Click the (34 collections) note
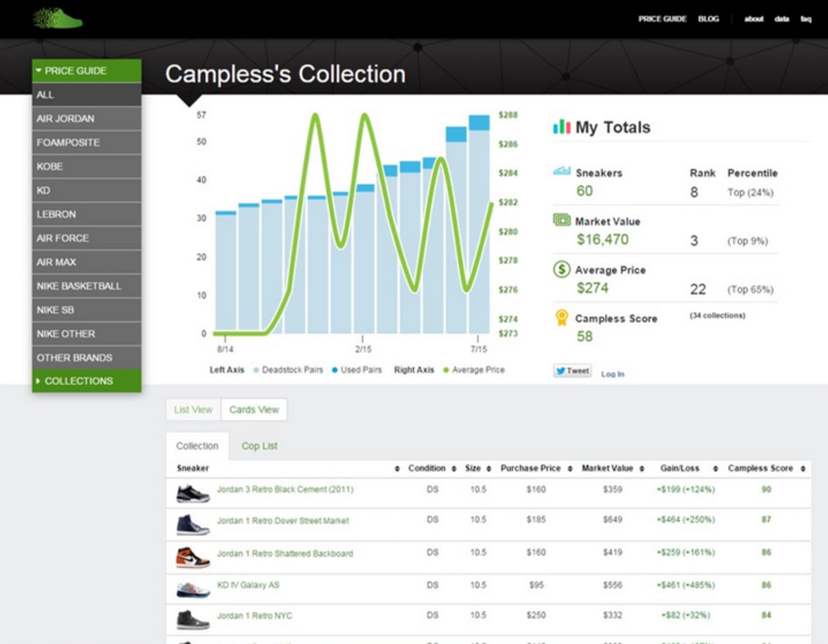828x644 pixels. point(717,315)
